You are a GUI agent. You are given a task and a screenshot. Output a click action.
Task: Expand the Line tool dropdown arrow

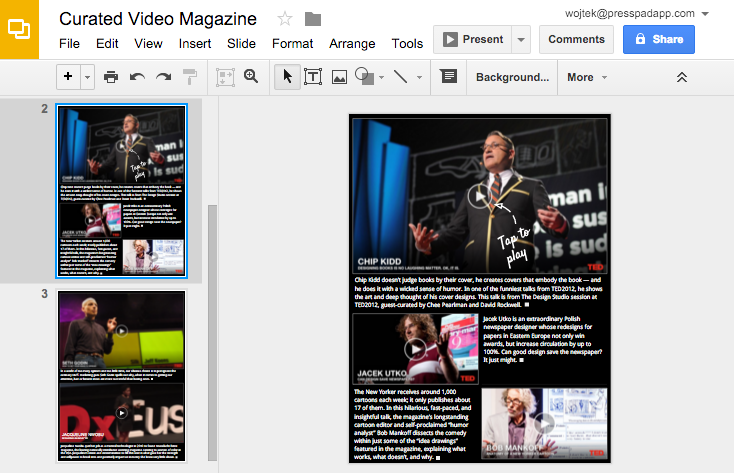point(419,77)
